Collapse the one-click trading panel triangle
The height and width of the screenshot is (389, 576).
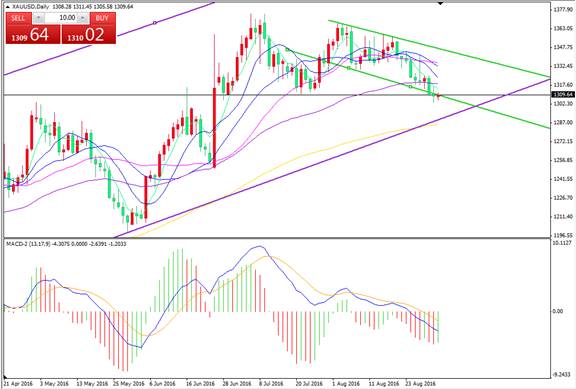pyautogui.click(x=8, y=7)
